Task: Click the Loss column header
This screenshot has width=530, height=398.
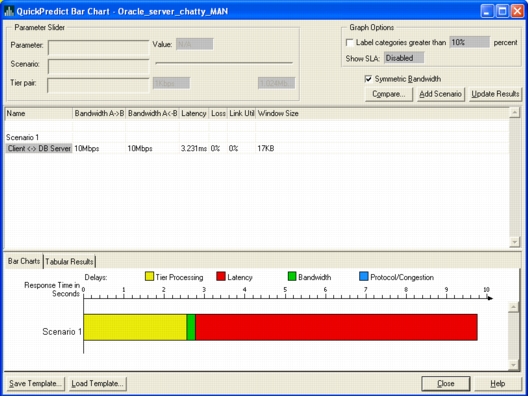Action: tap(218, 114)
